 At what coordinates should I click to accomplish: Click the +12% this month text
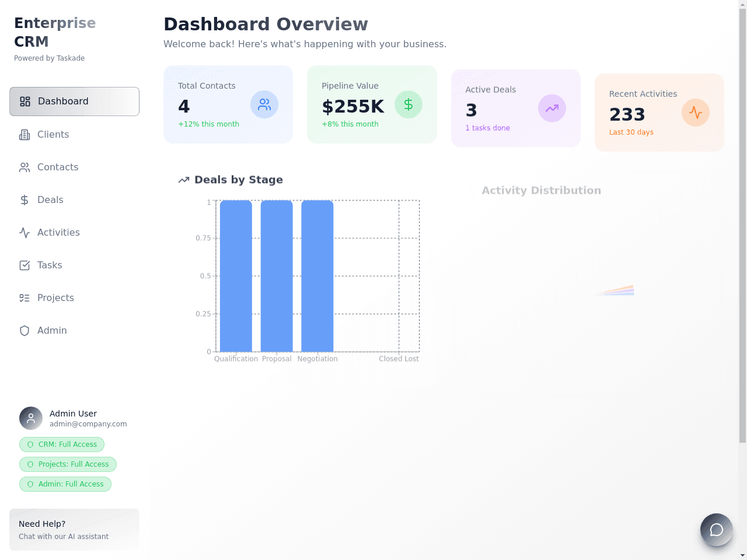(208, 124)
